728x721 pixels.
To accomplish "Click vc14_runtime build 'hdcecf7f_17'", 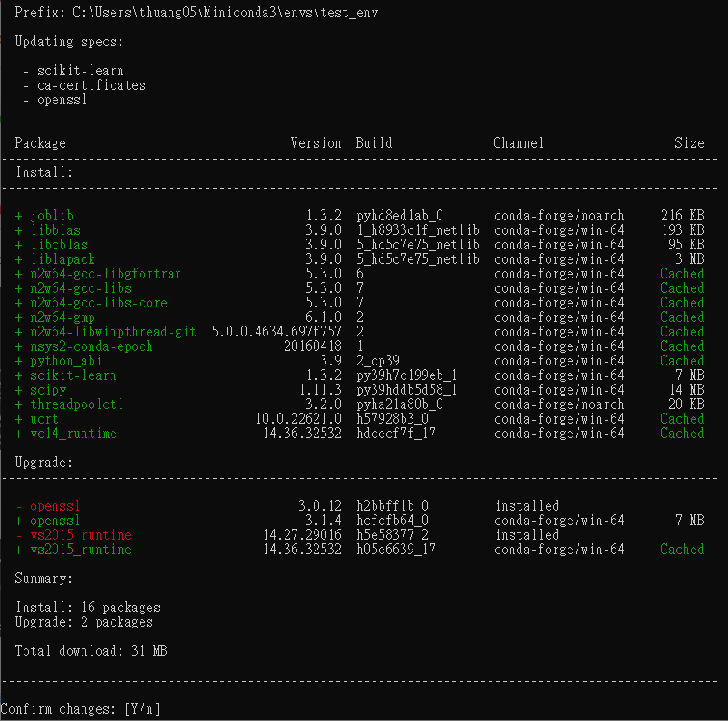I will (x=396, y=434).
